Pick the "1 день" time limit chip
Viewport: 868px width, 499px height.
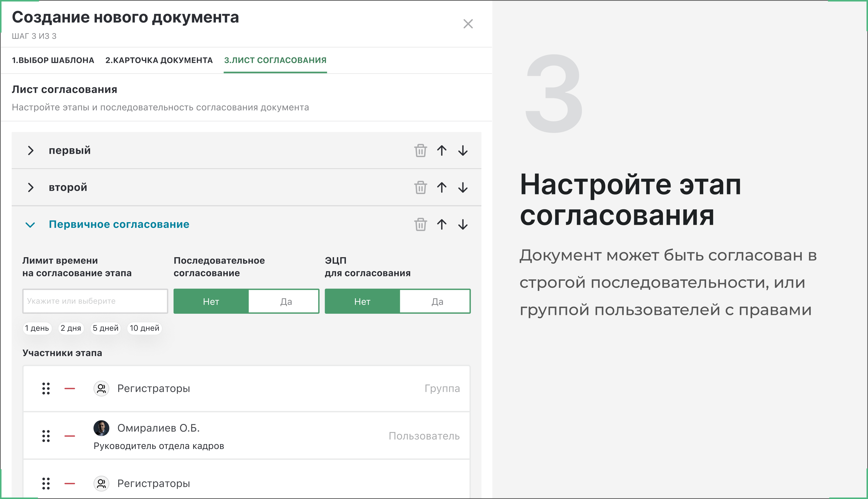tap(37, 328)
